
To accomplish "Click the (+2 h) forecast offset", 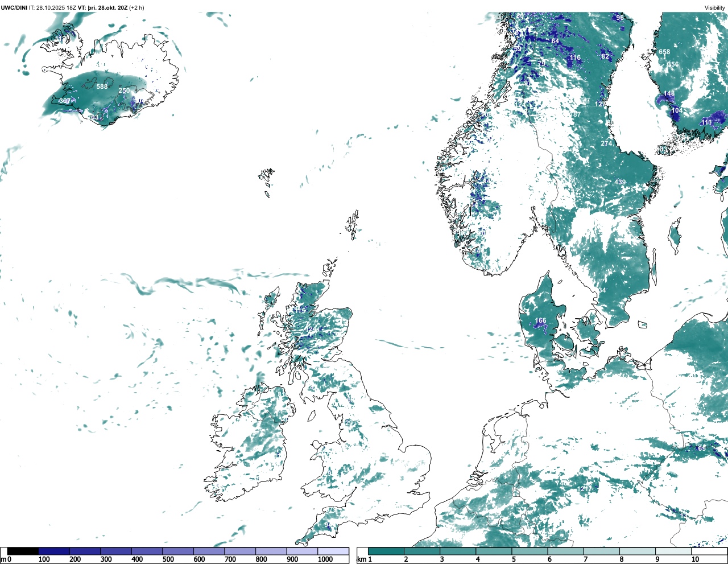I will 137,7.
